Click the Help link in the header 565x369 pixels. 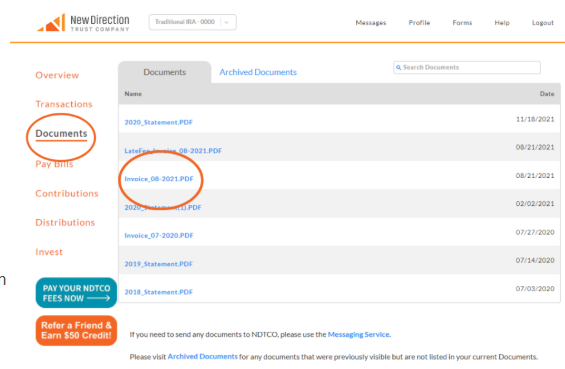[502, 23]
